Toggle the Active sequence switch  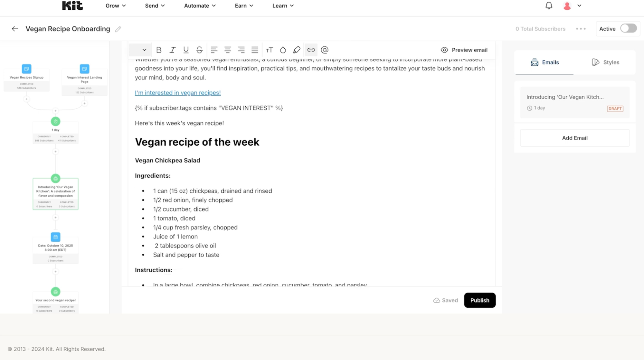coord(628,28)
